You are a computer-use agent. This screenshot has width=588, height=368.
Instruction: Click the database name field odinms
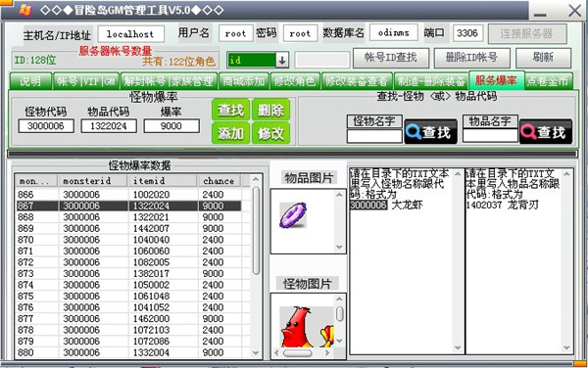[394, 33]
